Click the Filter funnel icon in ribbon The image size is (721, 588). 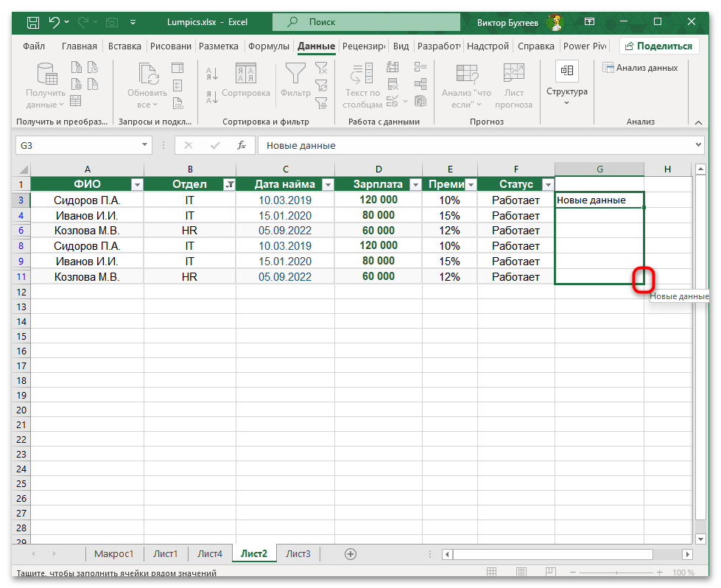click(x=295, y=74)
